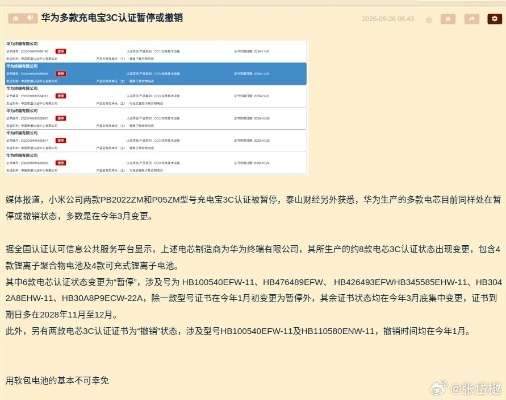Click the star favorite icon
The image size is (506, 400).
coord(448,19)
